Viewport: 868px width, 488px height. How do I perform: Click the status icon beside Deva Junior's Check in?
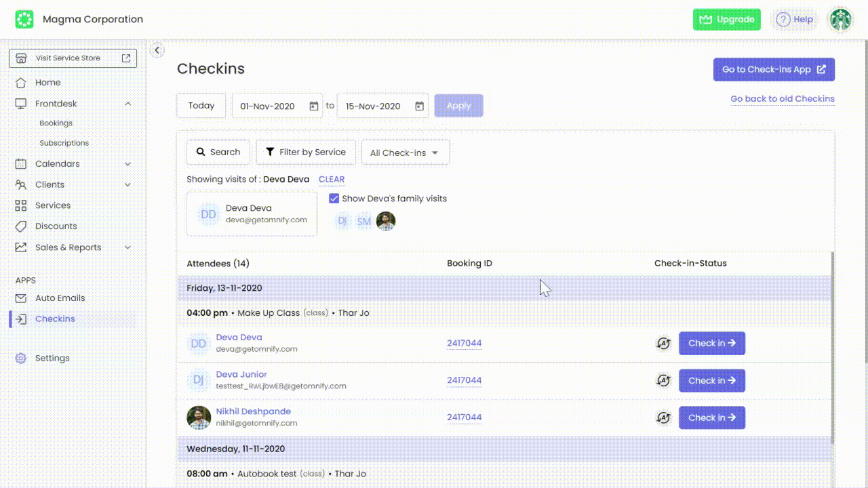pos(664,381)
